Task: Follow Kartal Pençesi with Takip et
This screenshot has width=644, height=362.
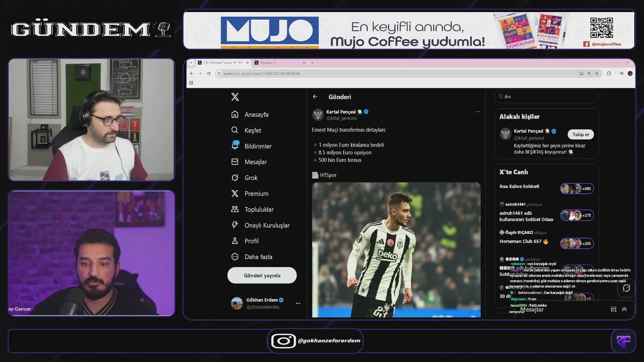Action: pos(581,135)
